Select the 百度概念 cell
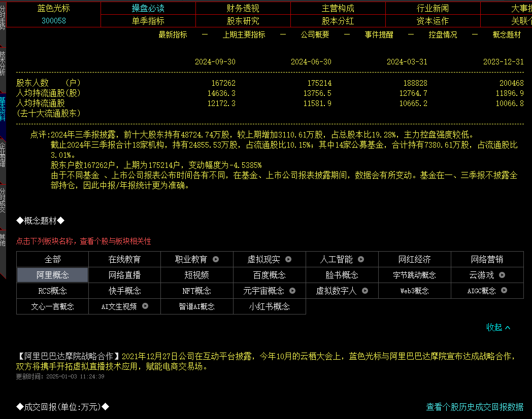The image size is (532, 419). coord(270,275)
